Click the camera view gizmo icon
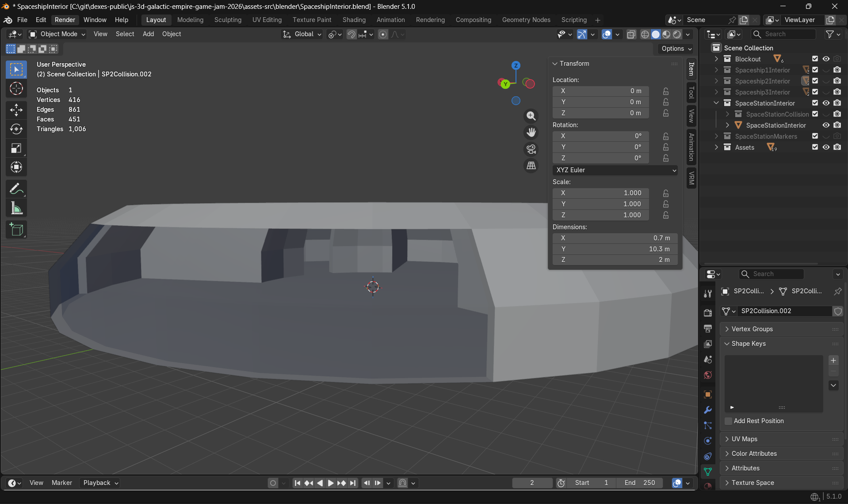The image size is (848, 504). (x=531, y=149)
